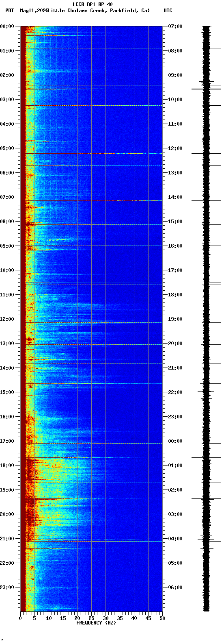This screenshot has width=224, height=644.
Task: Click the 'PDT' time zone label
Action: (9, 11)
